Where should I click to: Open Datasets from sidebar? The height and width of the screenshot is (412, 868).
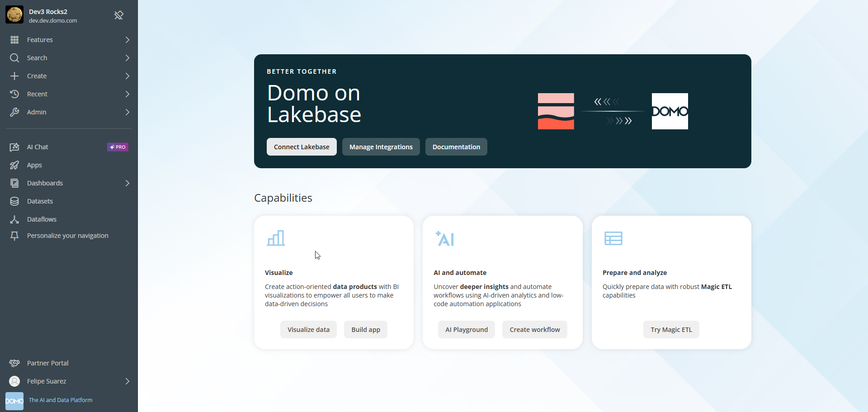click(x=69, y=201)
